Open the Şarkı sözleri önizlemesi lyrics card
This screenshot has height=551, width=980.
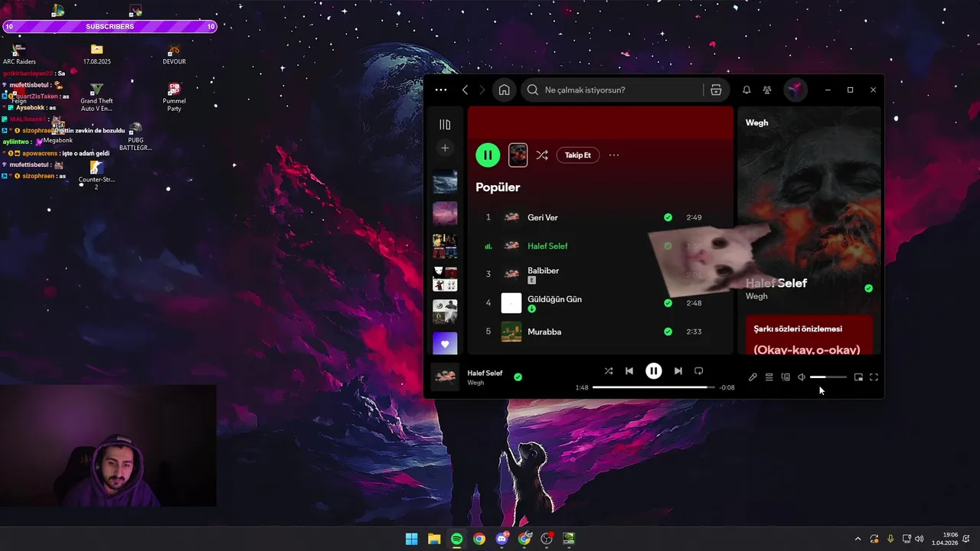click(809, 335)
